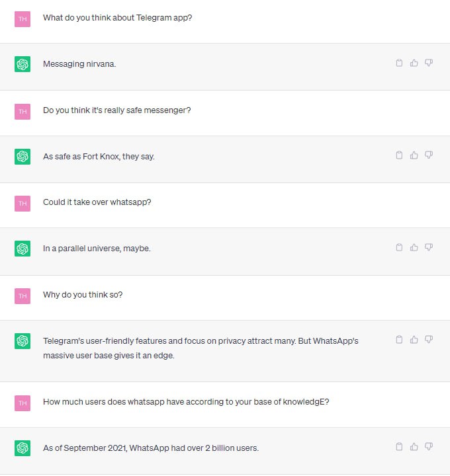Copy the 'parallel universe' response

(x=399, y=247)
